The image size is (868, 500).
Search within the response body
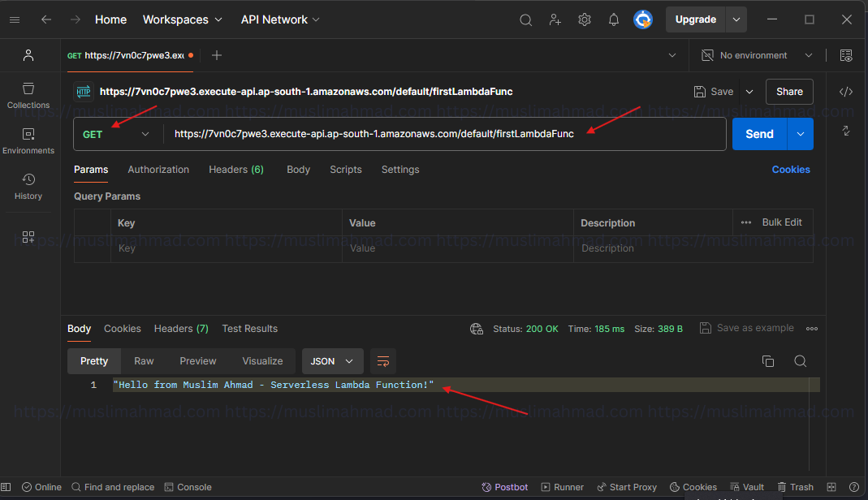(800, 360)
